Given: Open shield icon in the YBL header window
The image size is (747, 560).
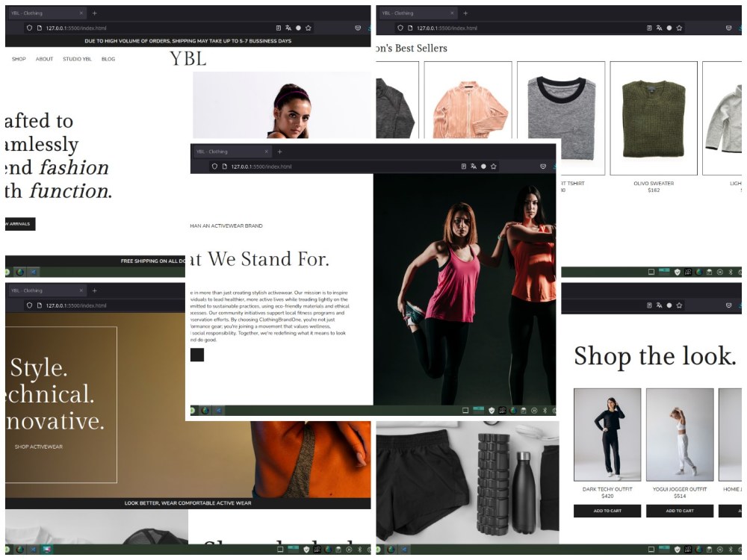Looking at the screenshot, I should point(29,28).
